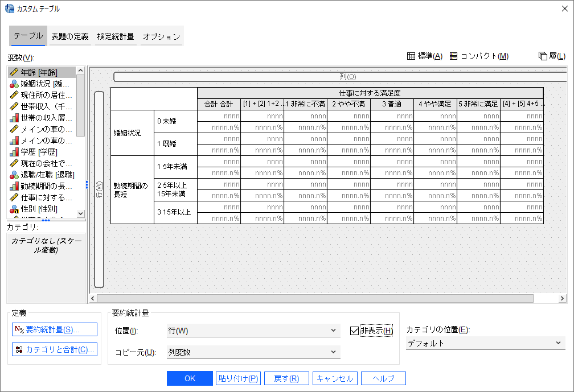This screenshot has height=392, width=574.
Task: Open the カテゴリの位置 dropdown
Action: [x=485, y=343]
